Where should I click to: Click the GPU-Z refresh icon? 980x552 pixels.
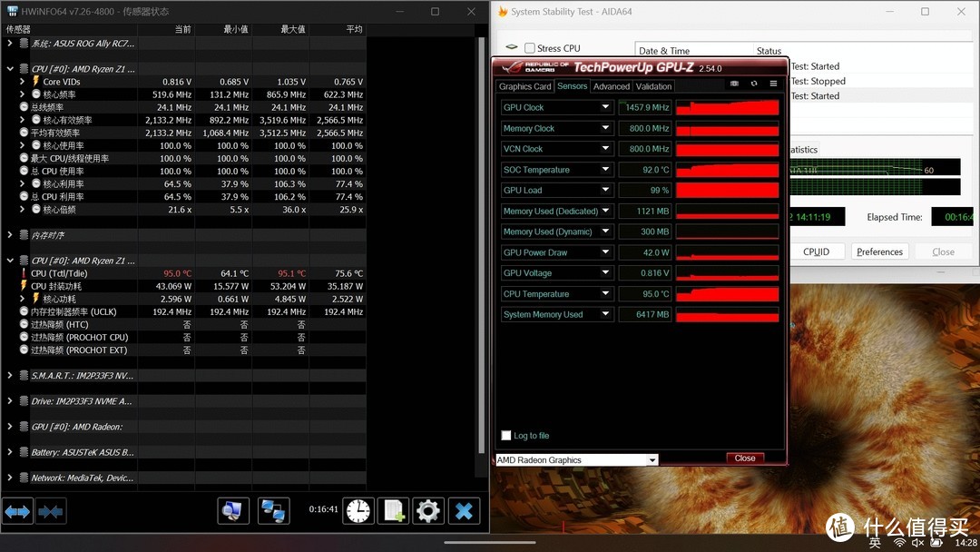754,84
